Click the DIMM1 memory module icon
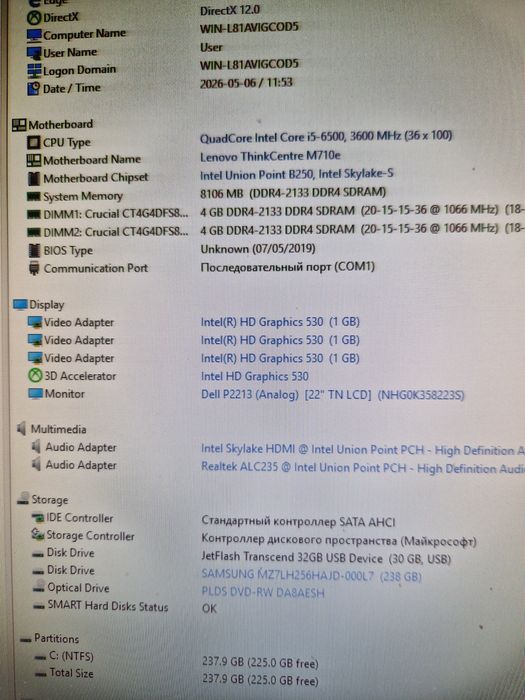Image resolution: width=525 pixels, height=700 pixels. [x=34, y=214]
